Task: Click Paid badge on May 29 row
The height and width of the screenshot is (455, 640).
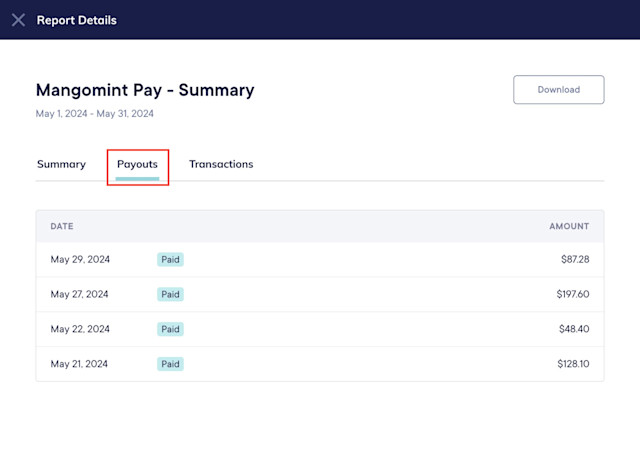Action: (x=170, y=260)
